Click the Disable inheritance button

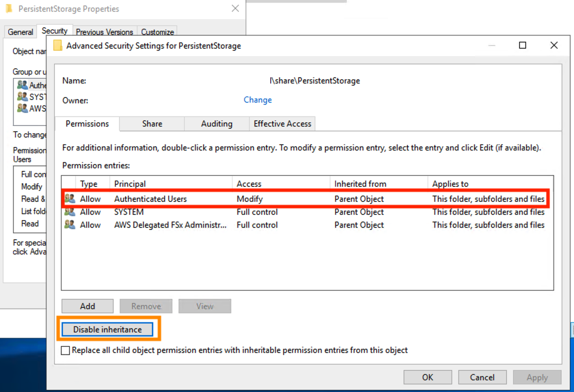[107, 330]
